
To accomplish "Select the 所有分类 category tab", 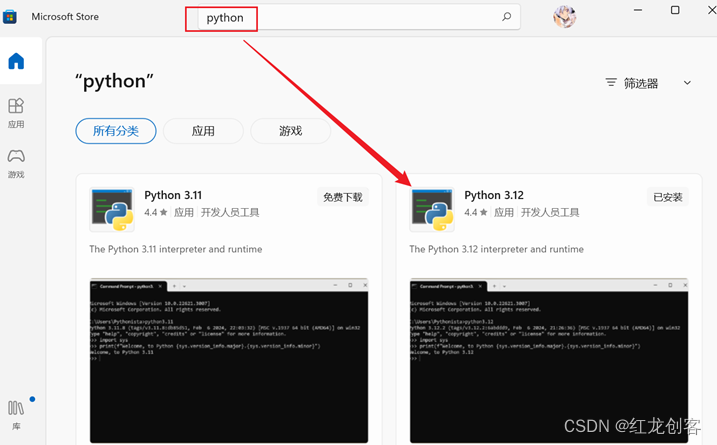I will click(x=116, y=131).
